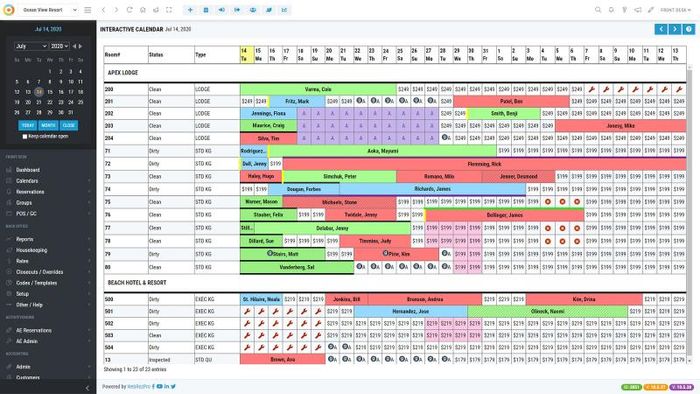Click the home icon in top toolbar
700x394 pixels.
tap(142, 10)
